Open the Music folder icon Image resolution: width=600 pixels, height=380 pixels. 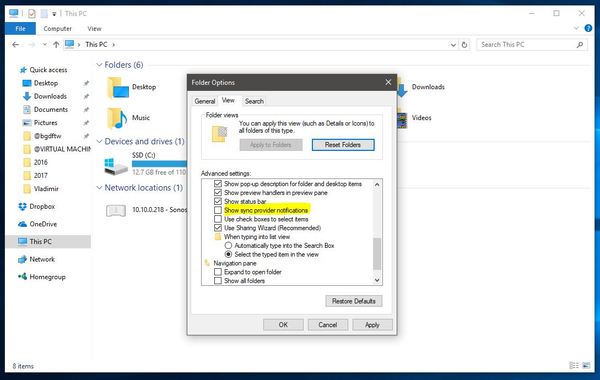117,118
